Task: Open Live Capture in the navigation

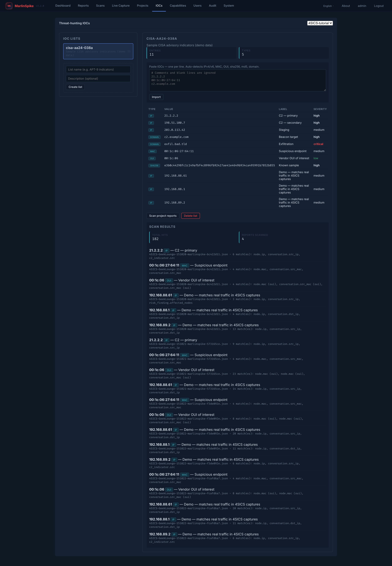Action: point(121,6)
